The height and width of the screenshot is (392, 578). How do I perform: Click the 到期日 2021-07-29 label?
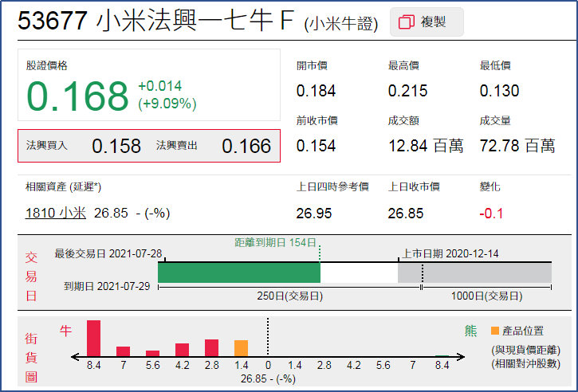click(x=107, y=286)
